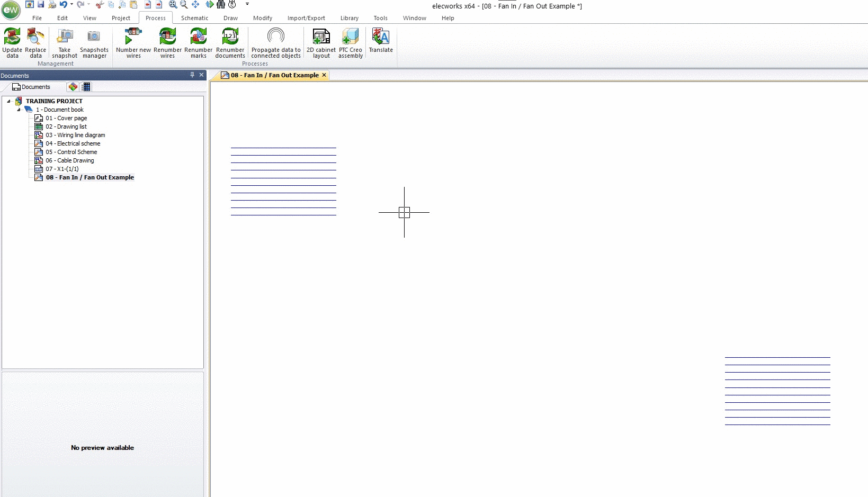The width and height of the screenshot is (868, 497).
Task: Undo the last action
Action: [64, 4]
